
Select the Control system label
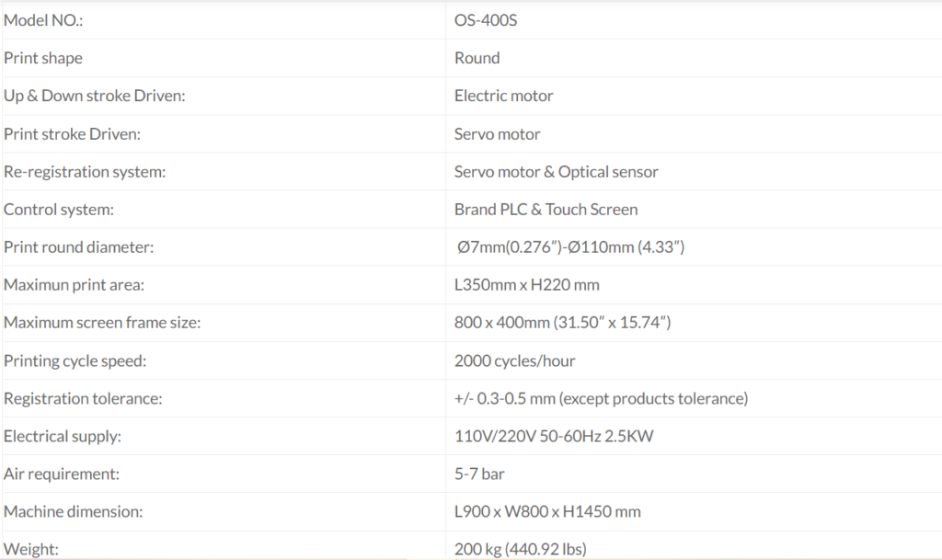pos(59,210)
